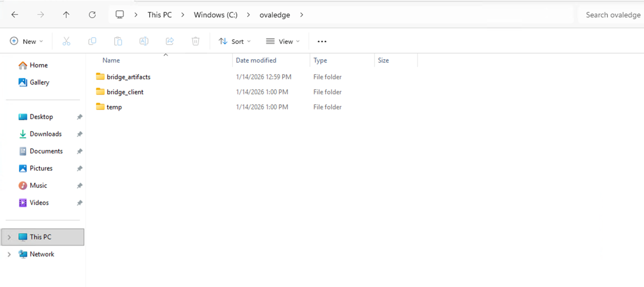Expand the This PC tree node
The width and height of the screenshot is (644, 287).
point(9,237)
